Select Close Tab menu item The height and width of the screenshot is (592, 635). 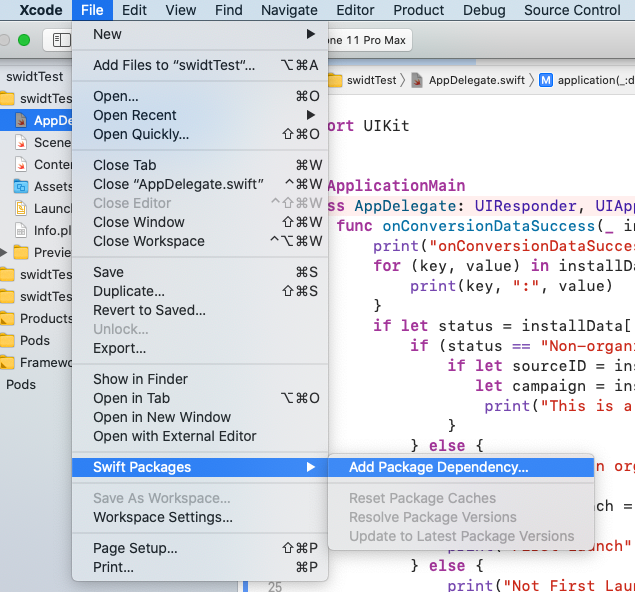(x=200, y=165)
